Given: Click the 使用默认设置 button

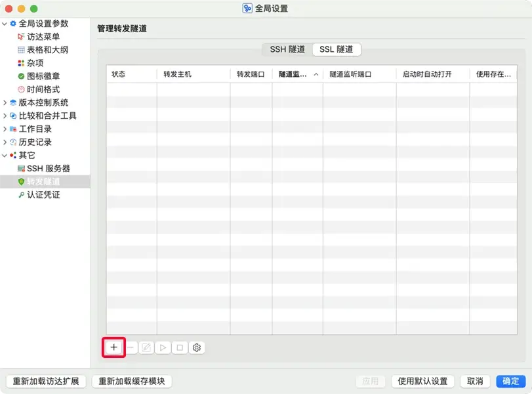Looking at the screenshot, I should (422, 381).
